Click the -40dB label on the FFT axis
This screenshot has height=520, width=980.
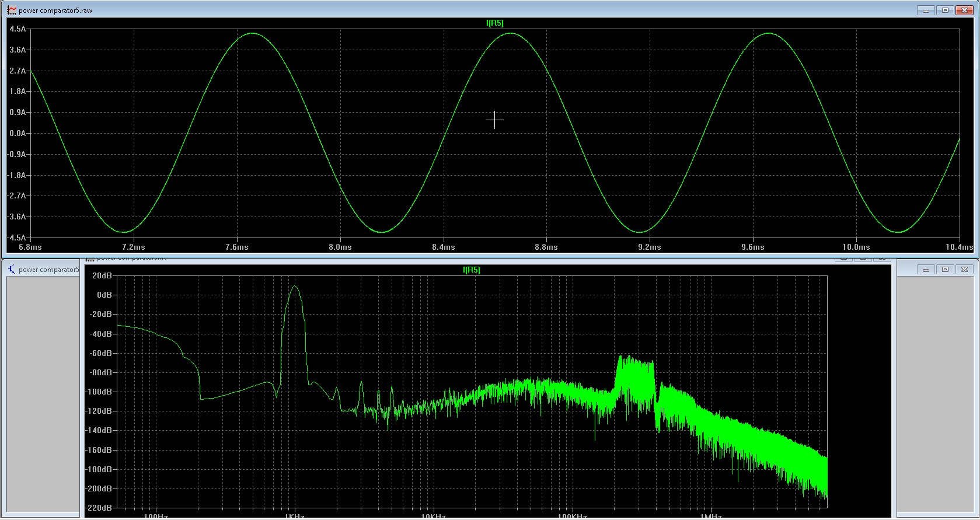click(x=101, y=334)
